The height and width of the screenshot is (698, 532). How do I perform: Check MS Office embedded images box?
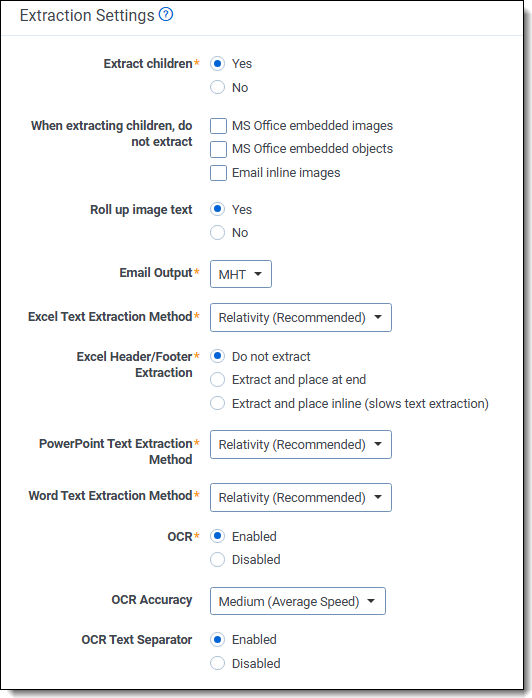click(218, 126)
